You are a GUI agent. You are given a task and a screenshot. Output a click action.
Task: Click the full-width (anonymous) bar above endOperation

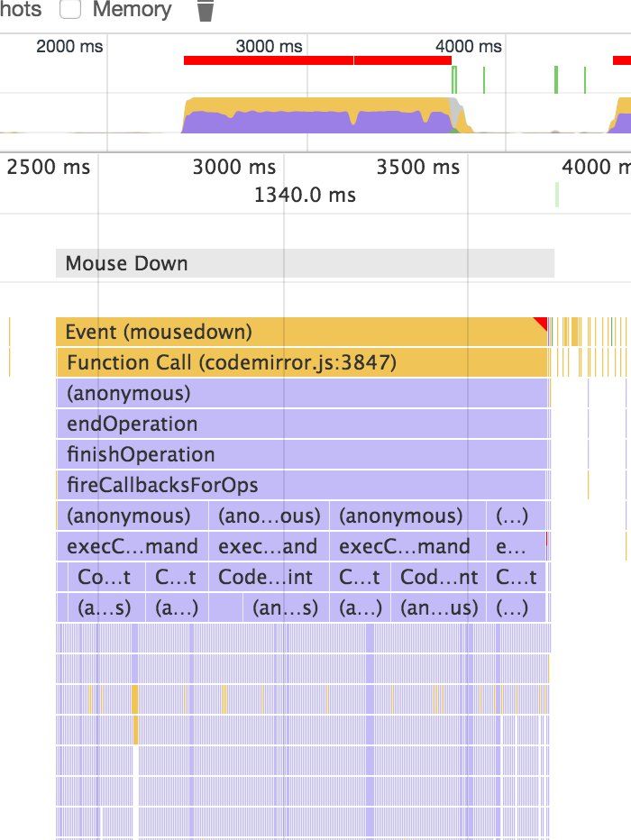[x=302, y=393]
